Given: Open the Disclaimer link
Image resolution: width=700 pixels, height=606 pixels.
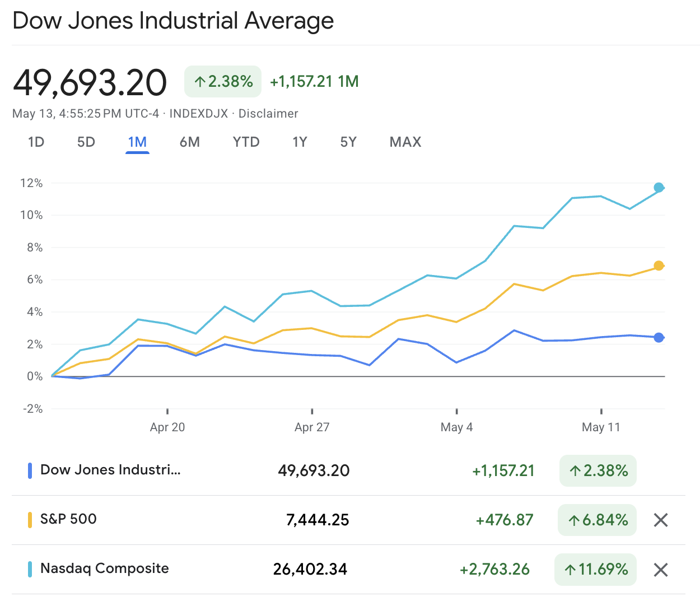Looking at the screenshot, I should [x=268, y=114].
